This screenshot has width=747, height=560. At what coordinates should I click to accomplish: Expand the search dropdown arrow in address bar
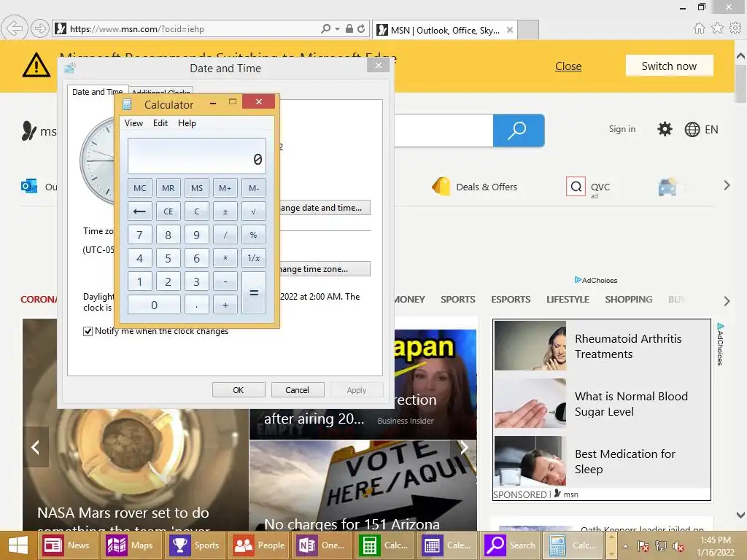pos(337,28)
